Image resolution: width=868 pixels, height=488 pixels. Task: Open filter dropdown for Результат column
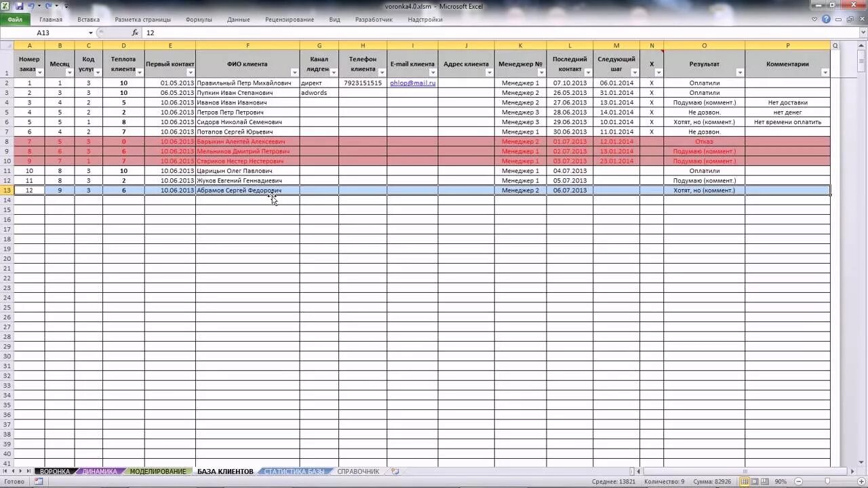point(740,73)
